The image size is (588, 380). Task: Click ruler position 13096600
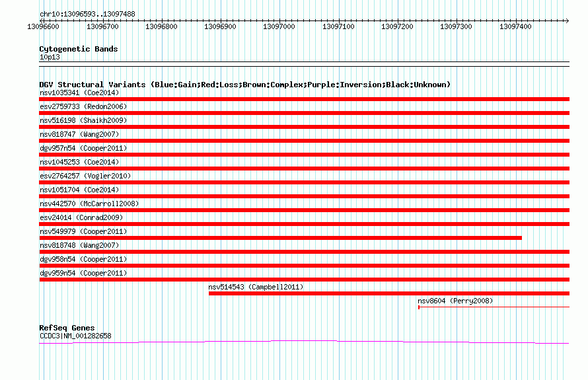[x=44, y=26]
